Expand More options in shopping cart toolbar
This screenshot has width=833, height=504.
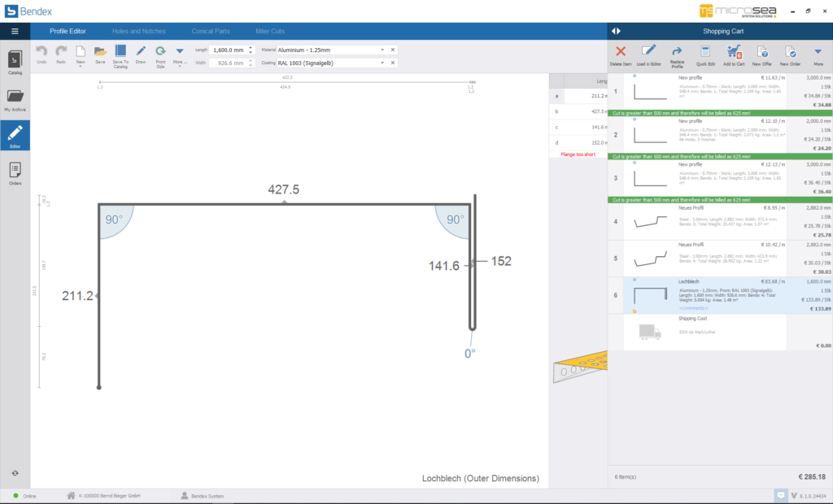818,54
